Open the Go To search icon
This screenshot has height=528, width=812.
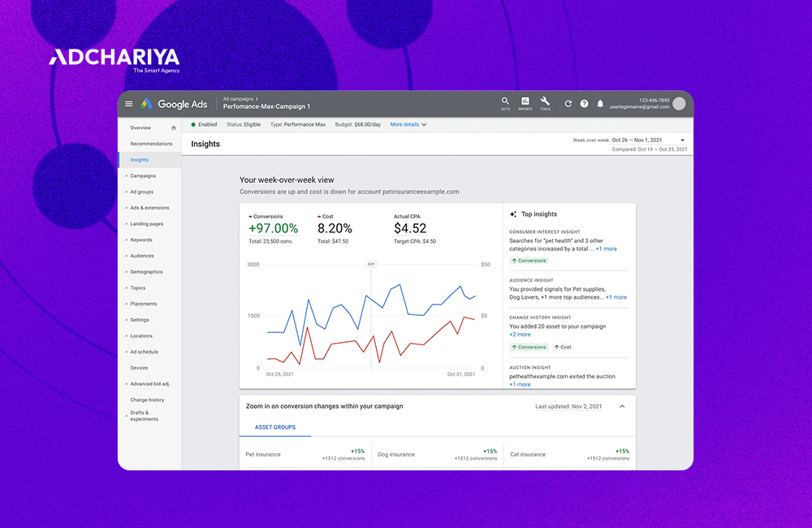tap(505, 102)
